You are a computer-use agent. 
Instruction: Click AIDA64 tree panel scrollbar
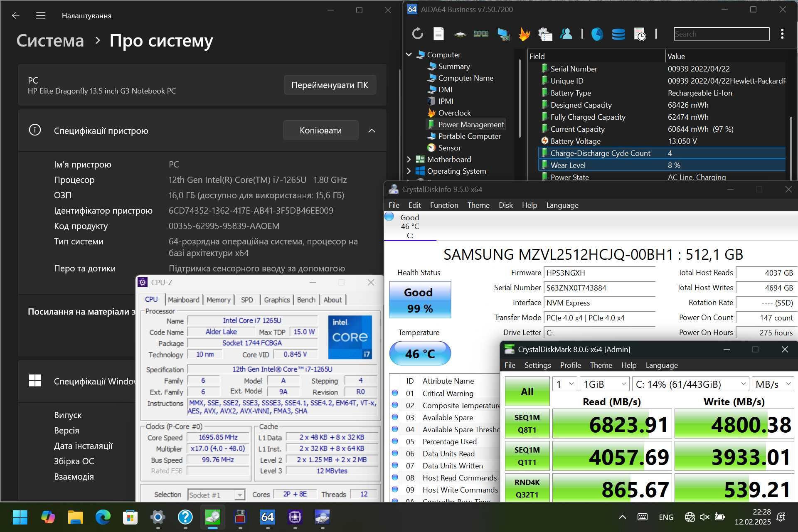coord(520,98)
